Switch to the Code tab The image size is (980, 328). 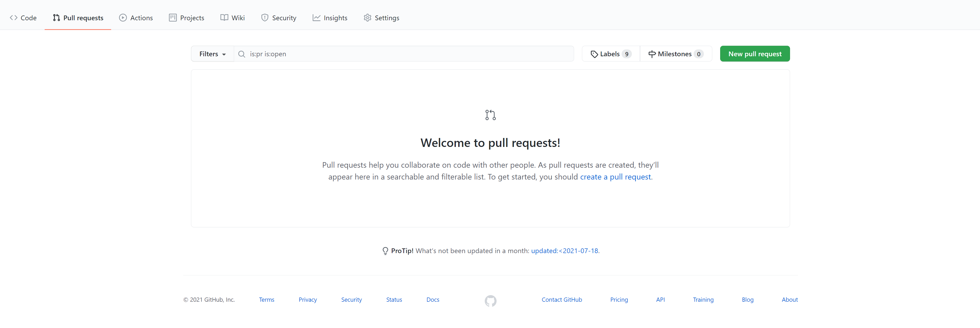coord(23,18)
